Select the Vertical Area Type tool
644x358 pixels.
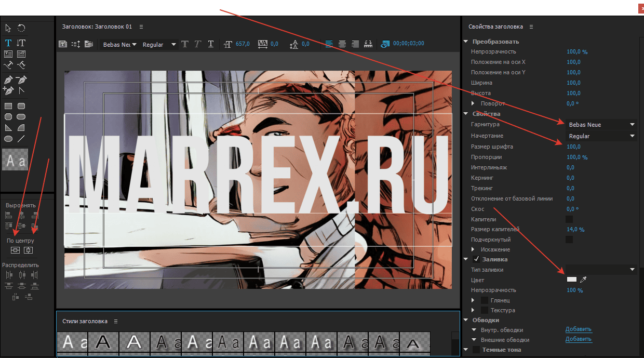21,54
